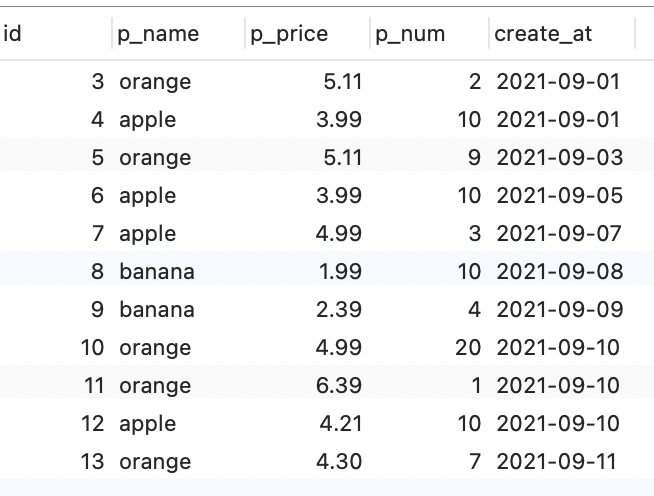
Task: Select the date cell 2021-09-03
Action: [559, 158]
